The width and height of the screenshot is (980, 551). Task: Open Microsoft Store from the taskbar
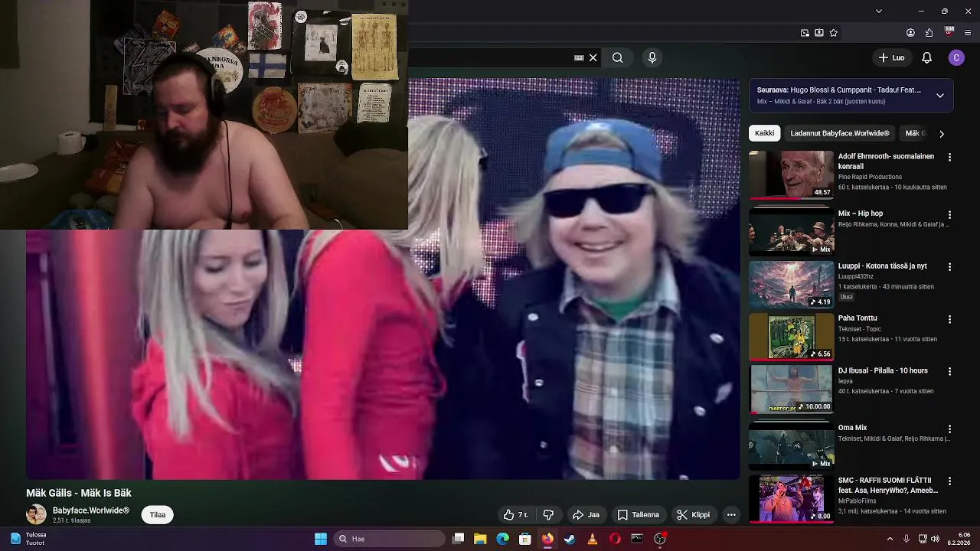[x=525, y=539]
